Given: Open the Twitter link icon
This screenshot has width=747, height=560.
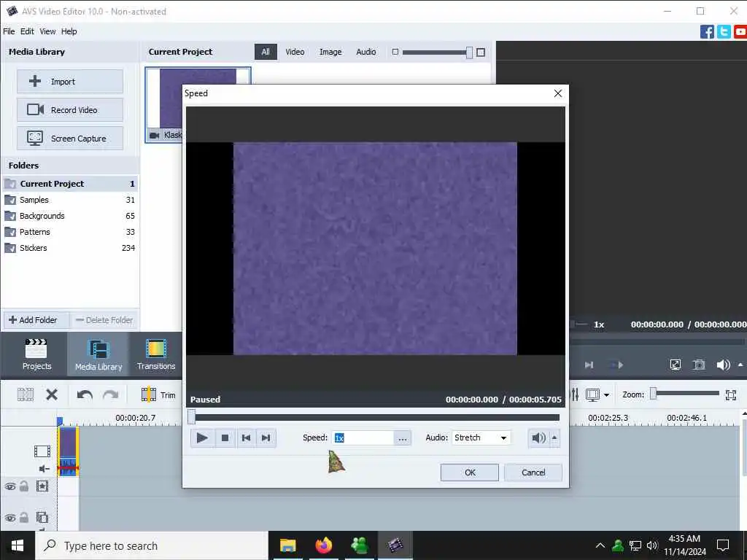Looking at the screenshot, I should [724, 32].
